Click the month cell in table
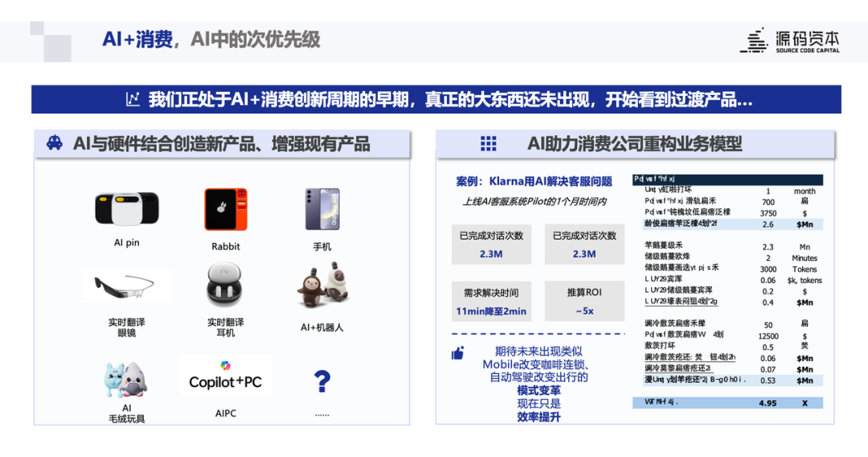Viewport: 868px width, 457px height. pos(805,191)
